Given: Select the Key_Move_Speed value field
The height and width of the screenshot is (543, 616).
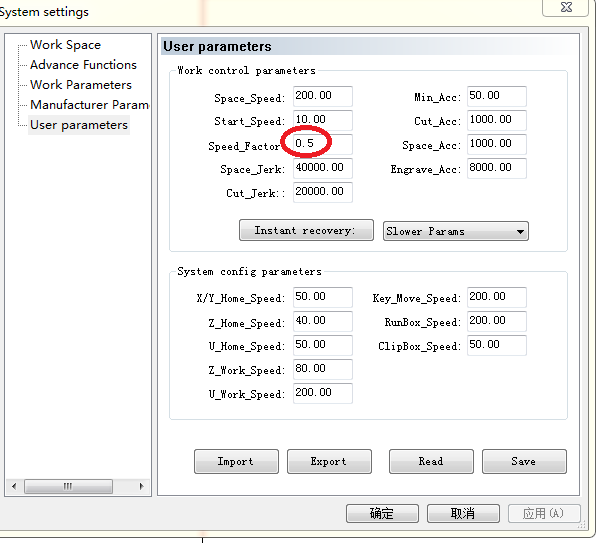Looking at the screenshot, I should click(496, 297).
